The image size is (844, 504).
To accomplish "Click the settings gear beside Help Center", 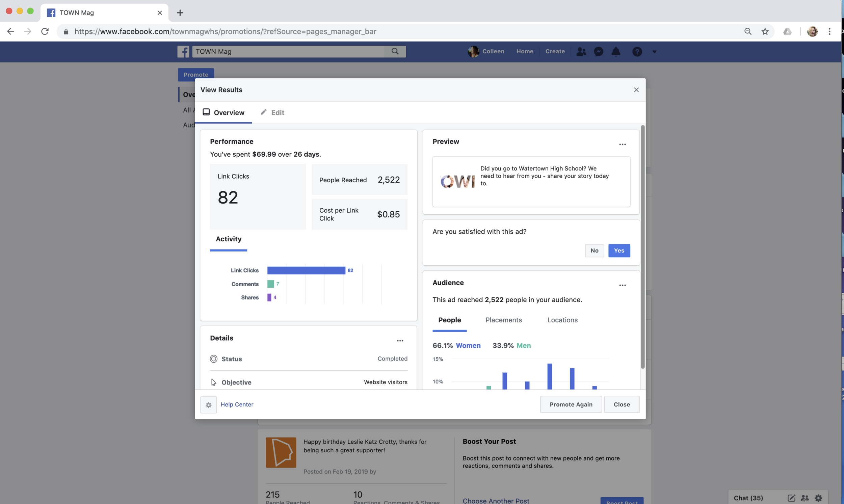I will (x=209, y=404).
